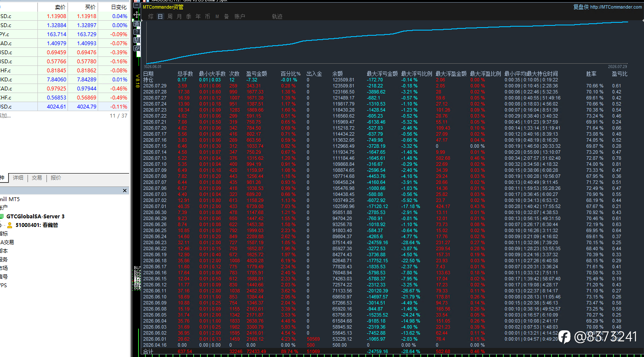Click the MTCommander资管 panel title
The image size is (644, 357).
point(163,7)
